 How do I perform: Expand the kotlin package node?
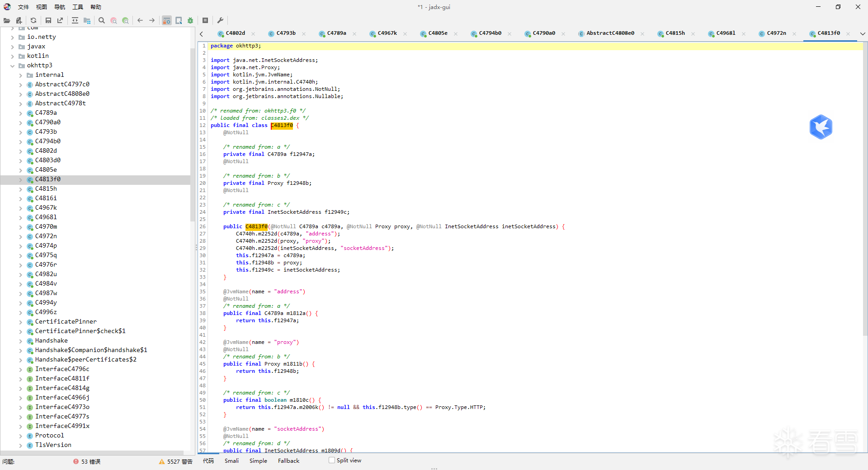tap(12, 56)
